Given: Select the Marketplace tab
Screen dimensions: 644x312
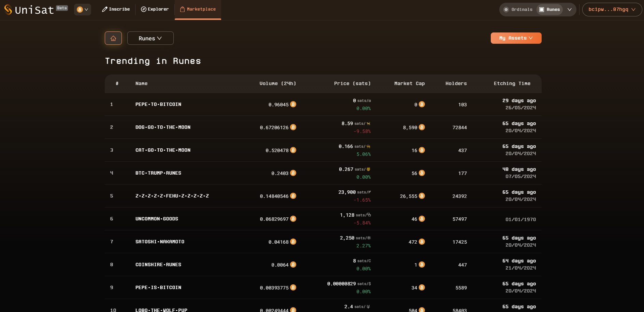Looking at the screenshot, I should 198,9.
